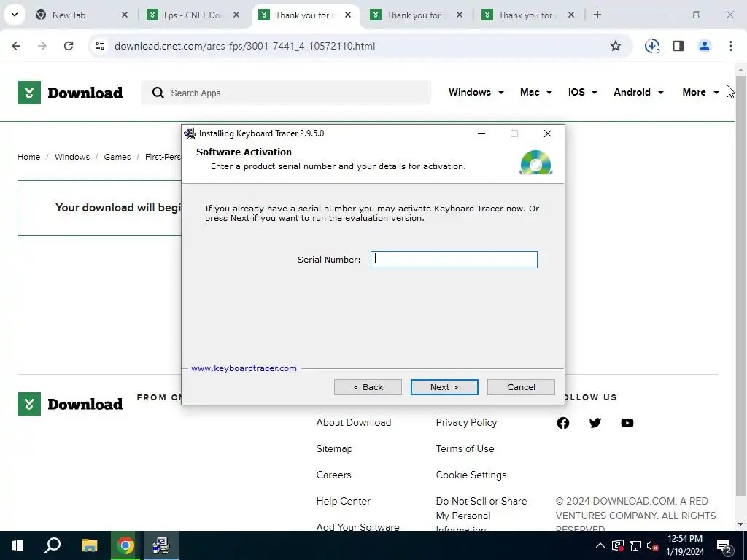747x560 pixels.
Task: Click installer icon in taskbar
Action: tap(161, 545)
